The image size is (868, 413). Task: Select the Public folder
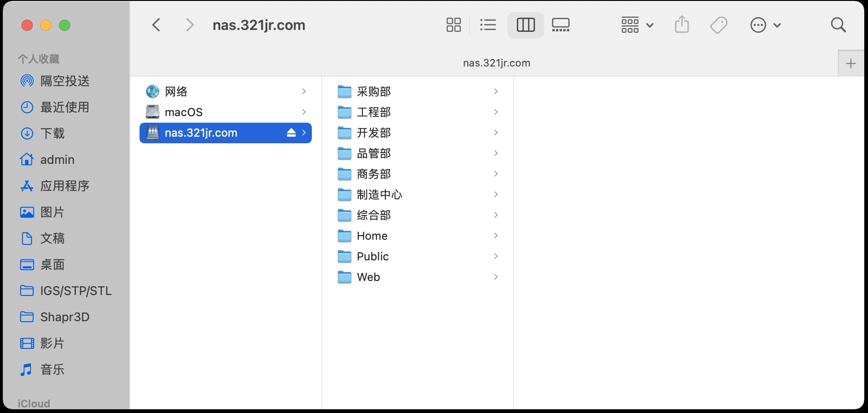418,256
